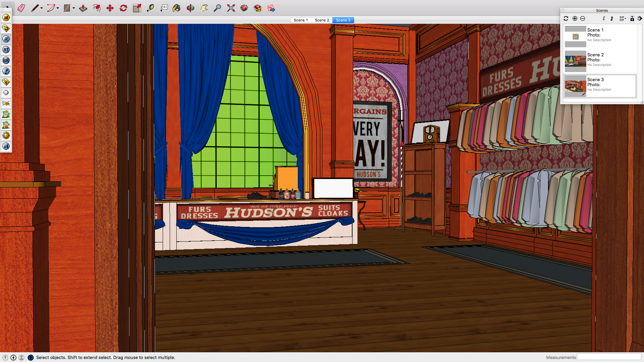
Task: Click the Move Scene Up arrow
Action: [x=612, y=18]
